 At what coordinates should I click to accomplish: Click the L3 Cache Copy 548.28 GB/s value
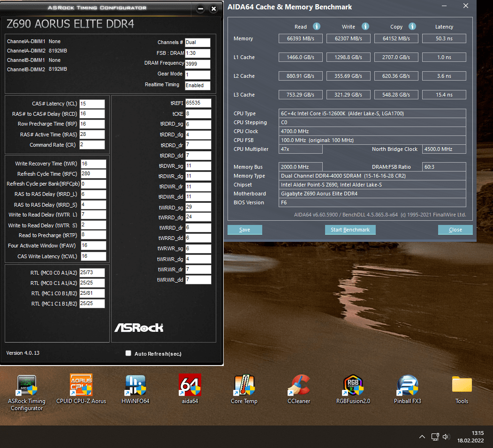pyautogui.click(x=396, y=95)
